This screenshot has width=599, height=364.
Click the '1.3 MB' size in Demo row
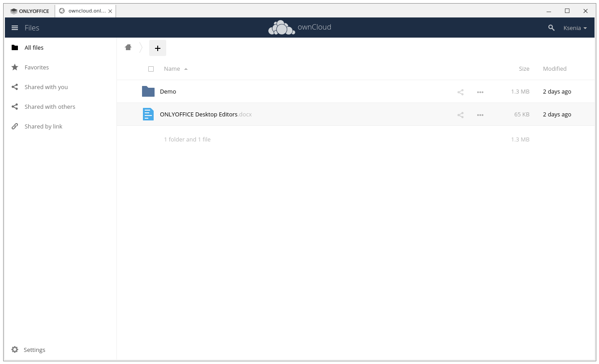tap(520, 91)
